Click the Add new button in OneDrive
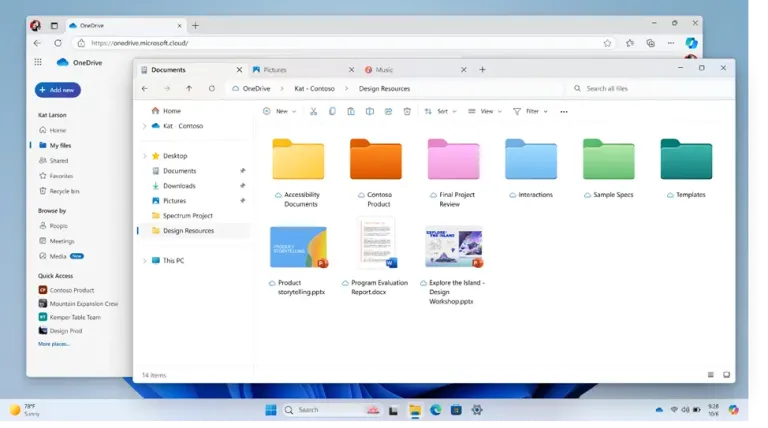Viewport: 768px width, 428px height. (58, 90)
